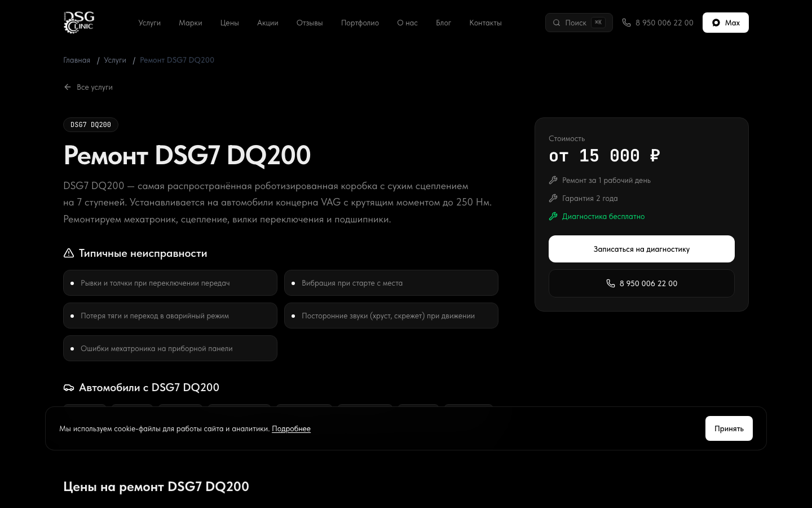The width and height of the screenshot is (812, 508).
Task: Click the phone icon in header
Action: tap(626, 23)
